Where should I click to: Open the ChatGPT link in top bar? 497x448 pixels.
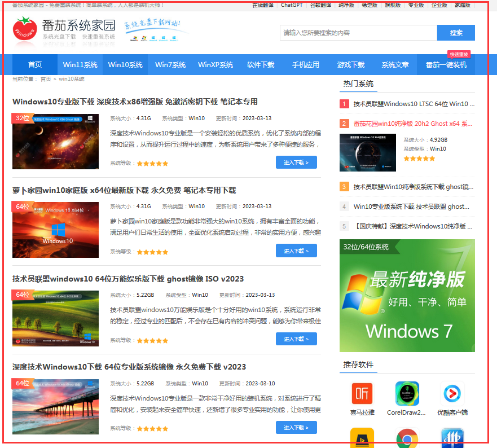pos(292,5)
